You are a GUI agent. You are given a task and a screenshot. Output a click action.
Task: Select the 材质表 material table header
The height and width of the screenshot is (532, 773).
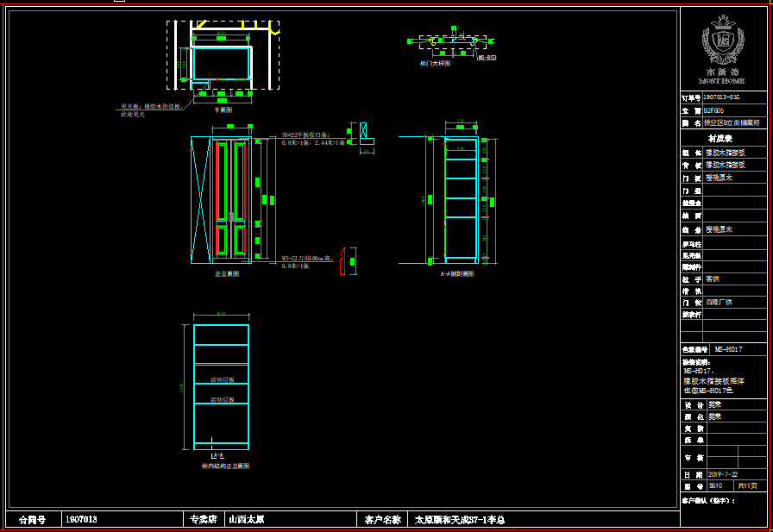click(x=720, y=138)
